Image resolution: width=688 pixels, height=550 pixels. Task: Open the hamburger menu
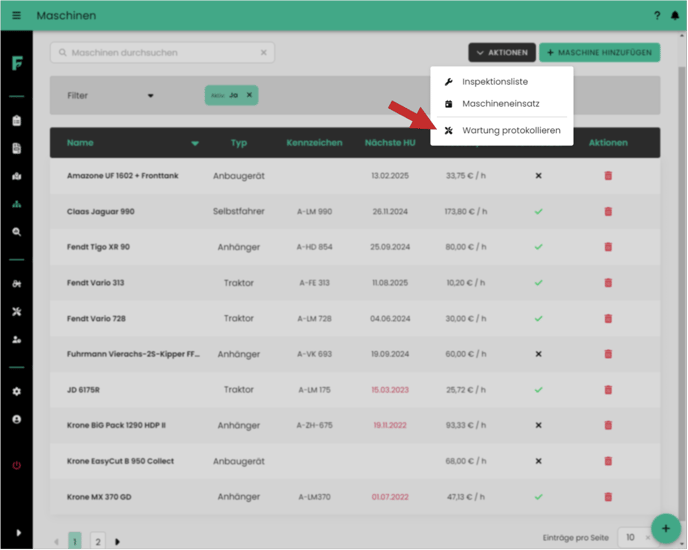click(16, 15)
